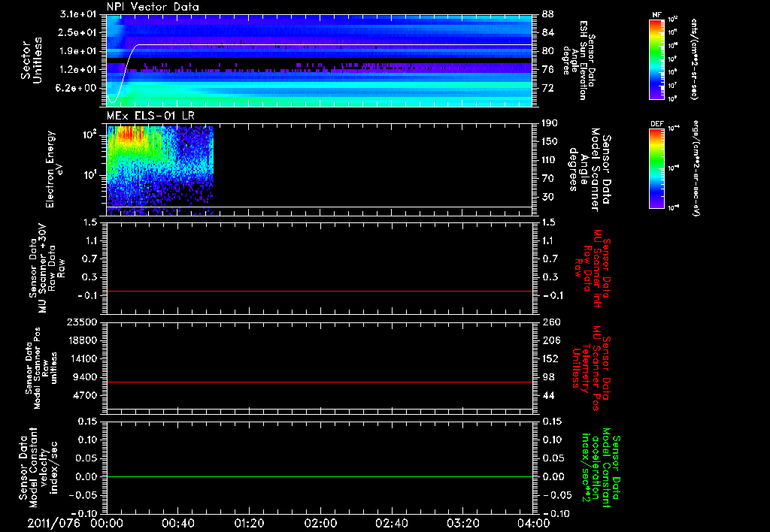Click the NF color scale bar
Screen dimensions: 770x532
pos(656,59)
